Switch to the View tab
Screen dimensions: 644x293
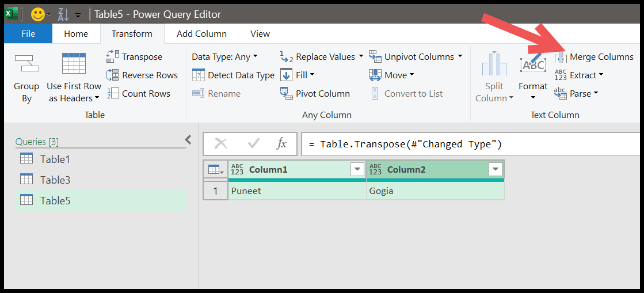click(x=260, y=34)
